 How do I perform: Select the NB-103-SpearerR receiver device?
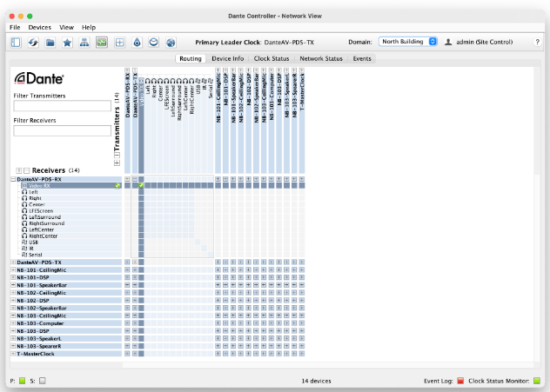(67, 346)
